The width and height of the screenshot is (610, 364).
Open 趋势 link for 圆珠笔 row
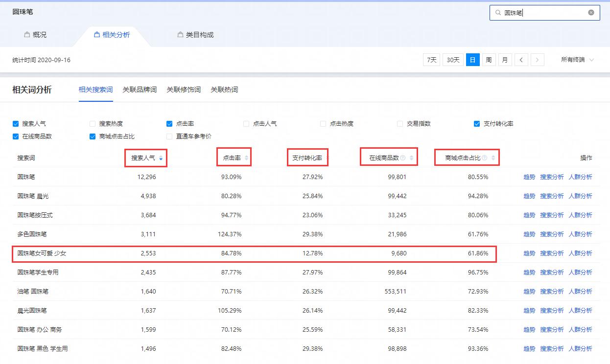click(x=529, y=177)
